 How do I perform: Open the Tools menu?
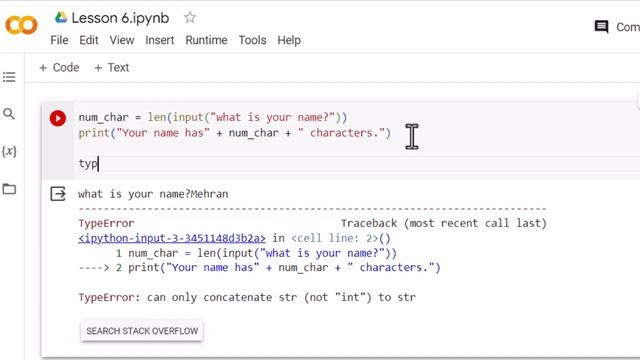pos(252,40)
